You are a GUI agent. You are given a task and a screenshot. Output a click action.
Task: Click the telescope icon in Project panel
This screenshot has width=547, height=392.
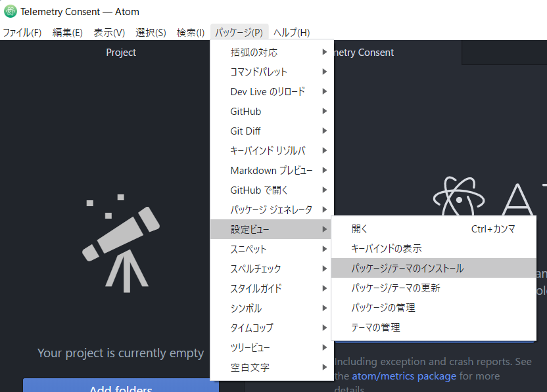[121, 243]
